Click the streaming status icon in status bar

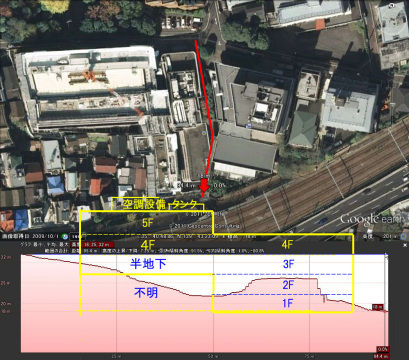click(x=404, y=237)
